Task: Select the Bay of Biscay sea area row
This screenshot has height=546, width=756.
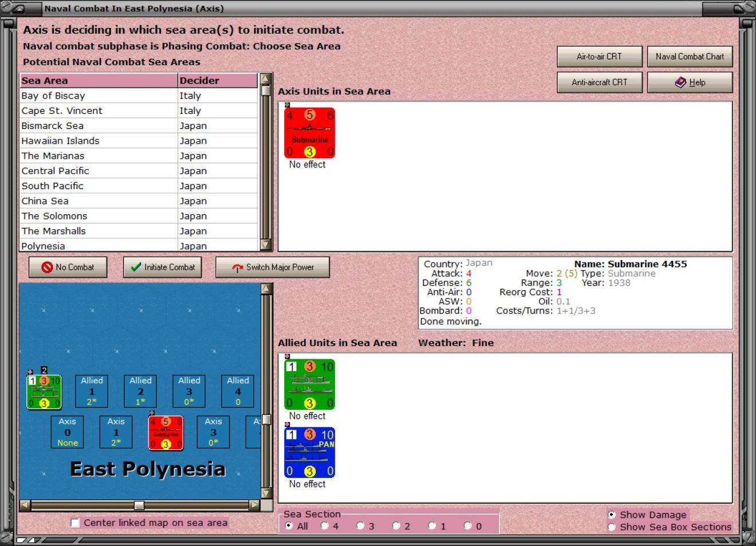Action: [139, 96]
